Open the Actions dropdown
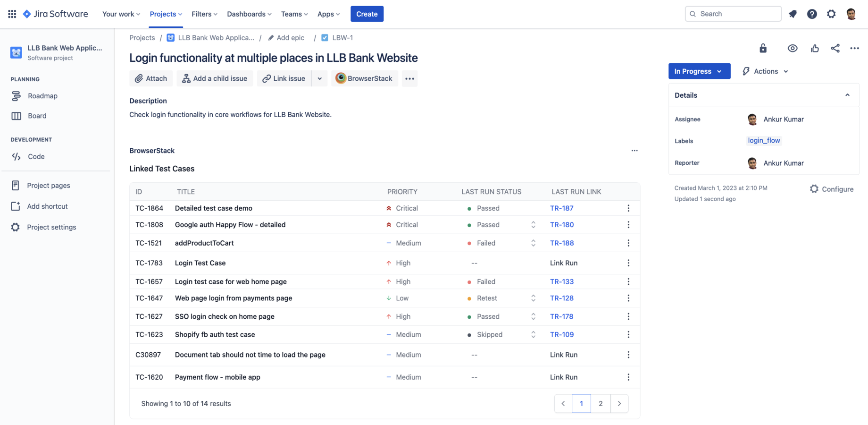868x425 pixels. tap(765, 71)
